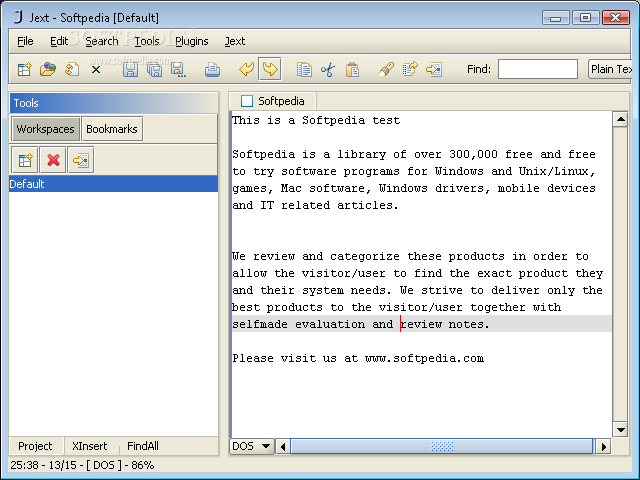Click 'Unix/Linux,' in the editor text
The image size is (640, 480).
tap(557, 171)
